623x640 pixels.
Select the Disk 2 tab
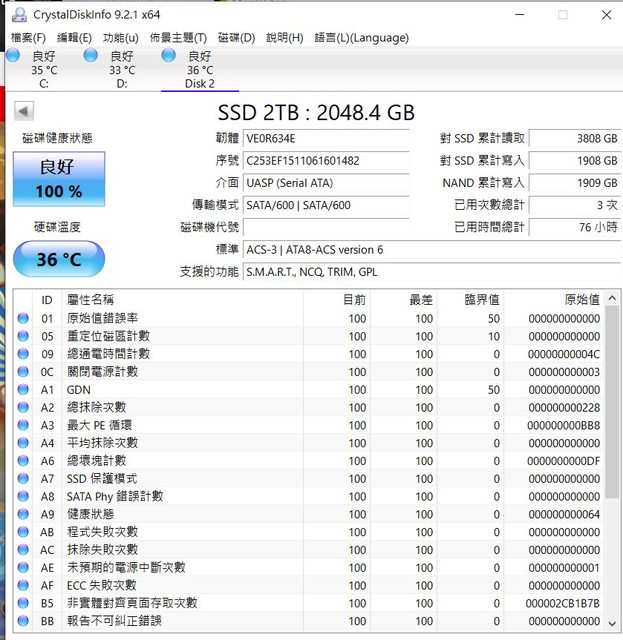click(x=199, y=70)
